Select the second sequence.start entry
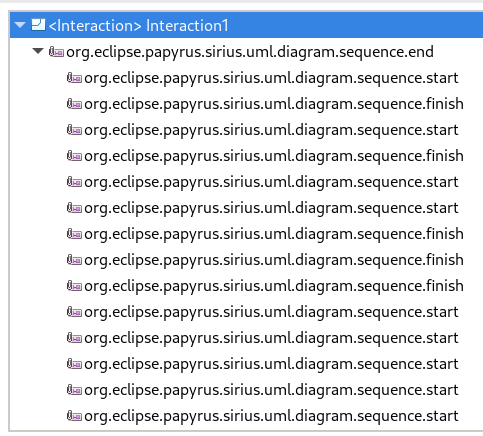 tap(271, 130)
